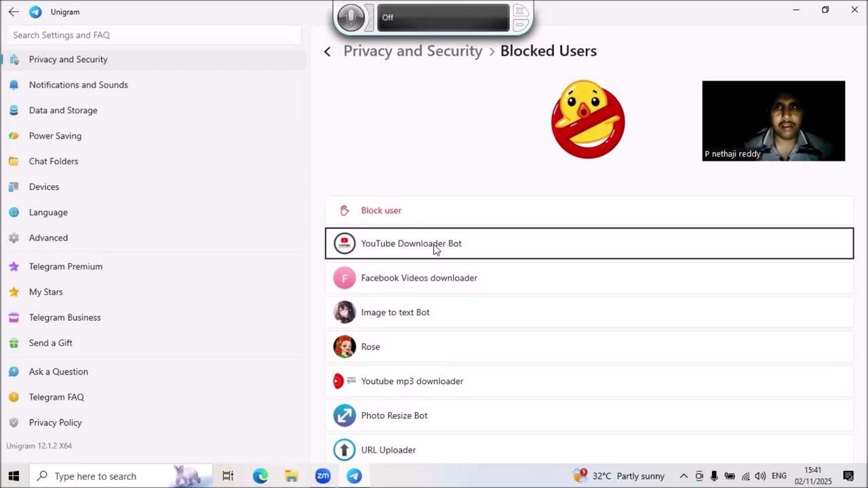Click the Image to text Bot avatar
Image resolution: width=868 pixels, height=488 pixels.
tap(344, 312)
